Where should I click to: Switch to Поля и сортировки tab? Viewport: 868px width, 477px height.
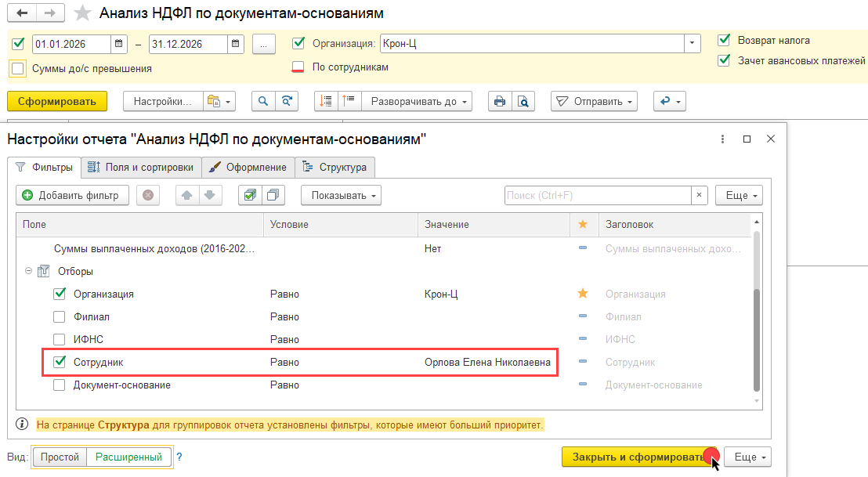click(141, 168)
